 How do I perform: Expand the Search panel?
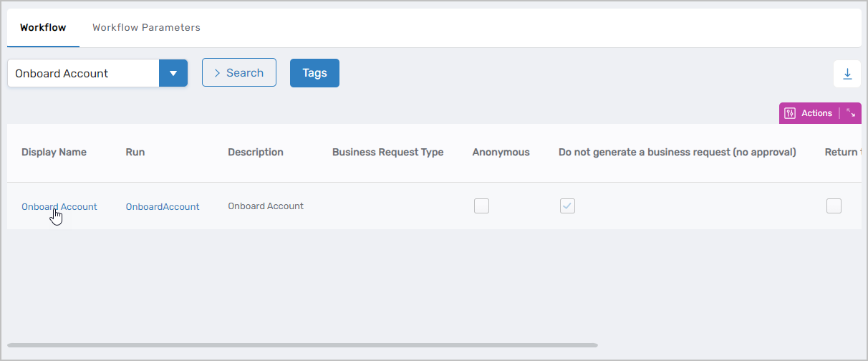(x=239, y=73)
